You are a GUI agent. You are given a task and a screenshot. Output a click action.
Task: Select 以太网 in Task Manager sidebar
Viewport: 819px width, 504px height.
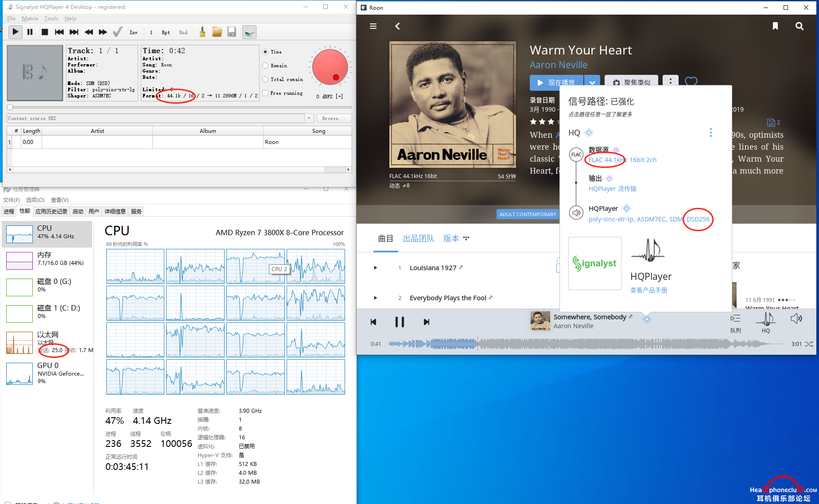coord(47,342)
